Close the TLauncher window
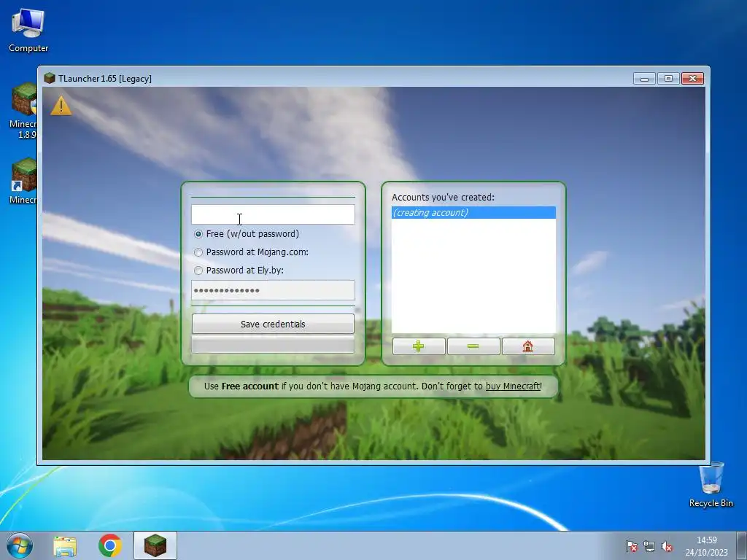Viewport: 747px width, 560px height. 693,79
